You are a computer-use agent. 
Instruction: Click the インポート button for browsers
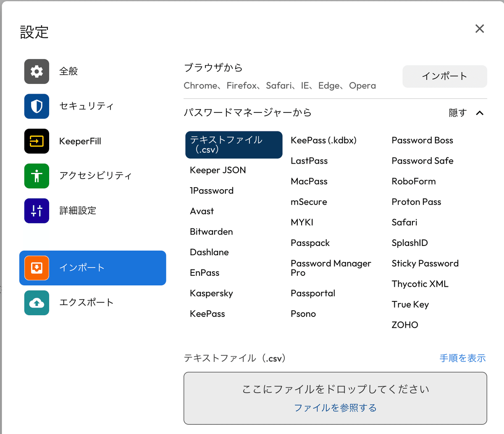445,76
